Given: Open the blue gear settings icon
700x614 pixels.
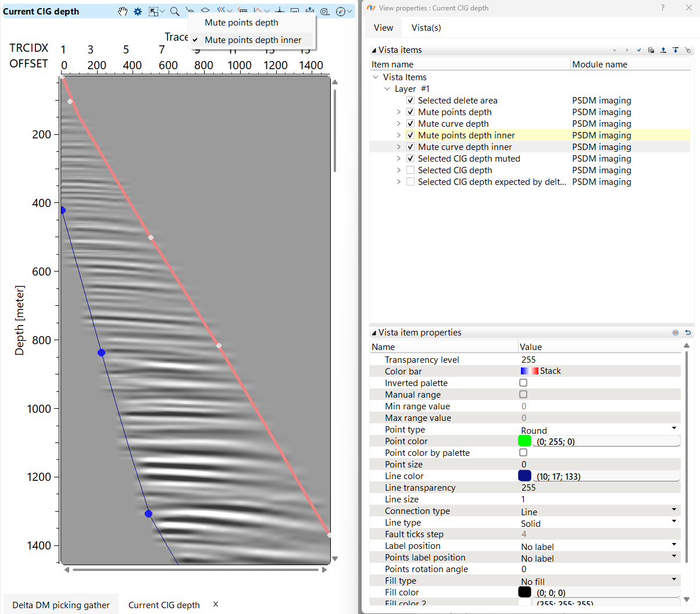Looking at the screenshot, I should tap(138, 12).
